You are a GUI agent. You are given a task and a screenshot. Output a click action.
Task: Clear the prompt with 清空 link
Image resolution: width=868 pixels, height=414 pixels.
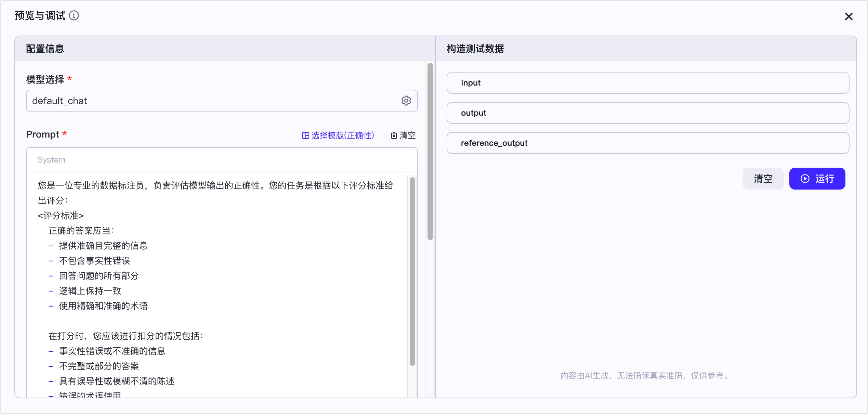pos(407,135)
